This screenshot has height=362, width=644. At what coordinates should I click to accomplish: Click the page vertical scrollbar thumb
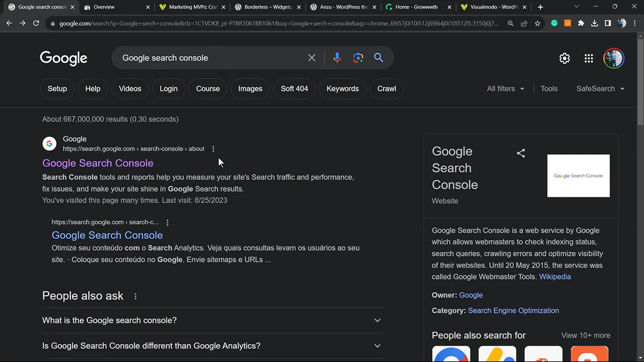point(640,82)
